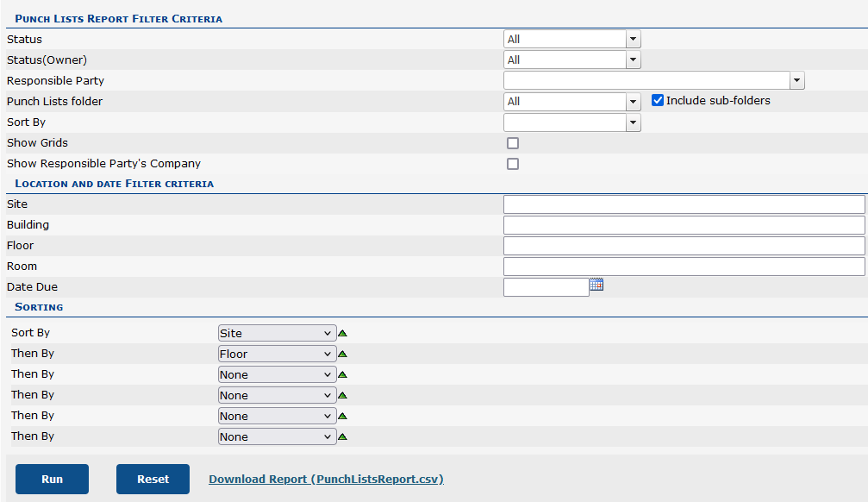Open the second Then By dropdown (None)

[278, 374]
